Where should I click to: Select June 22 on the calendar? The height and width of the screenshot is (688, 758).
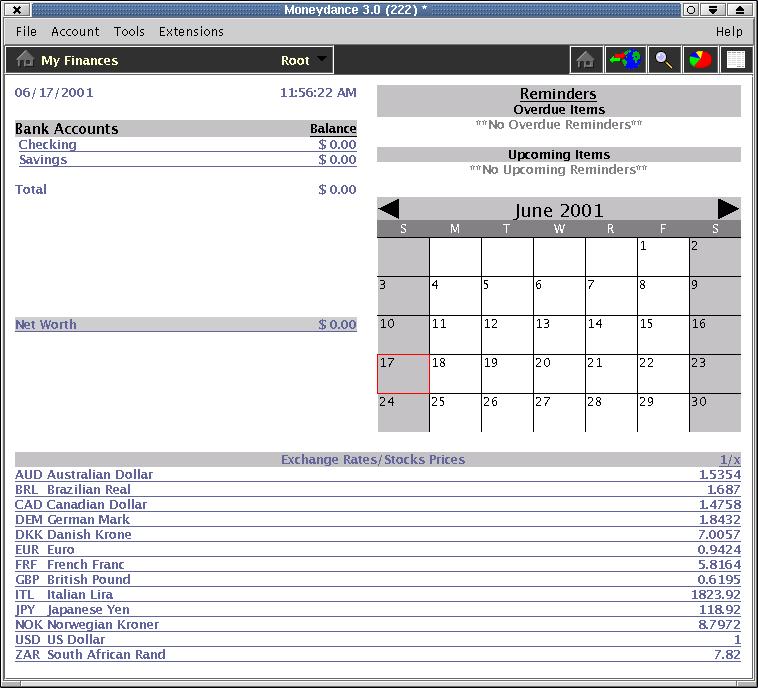[x=663, y=374]
